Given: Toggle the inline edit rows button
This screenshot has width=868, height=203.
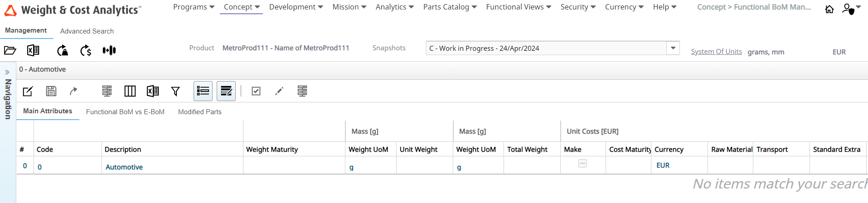Looking at the screenshot, I should click(x=226, y=91).
